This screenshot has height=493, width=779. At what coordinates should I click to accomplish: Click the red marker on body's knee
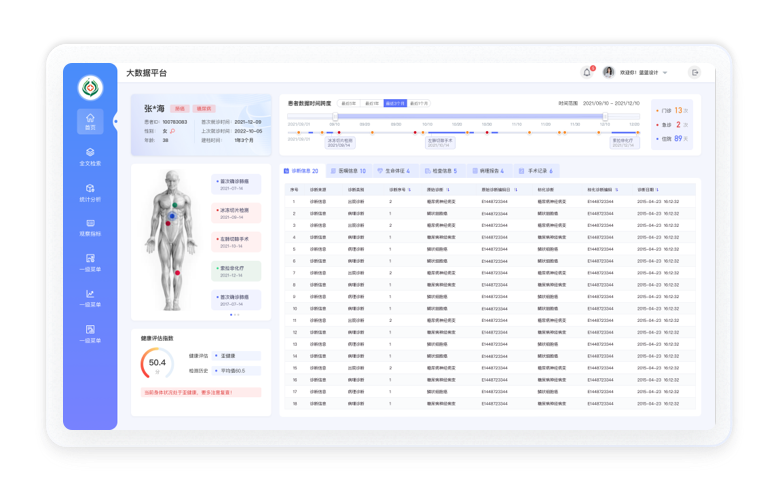click(x=179, y=273)
